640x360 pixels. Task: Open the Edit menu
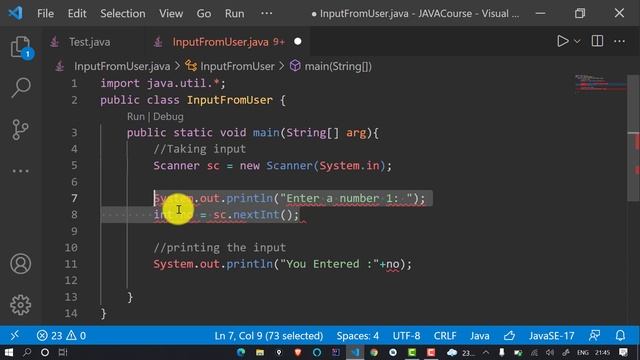(77, 13)
